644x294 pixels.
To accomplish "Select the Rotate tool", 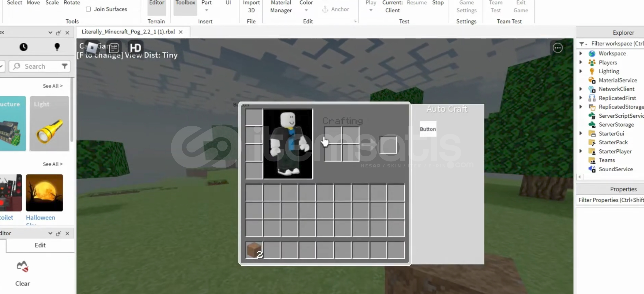I will 72,3.
